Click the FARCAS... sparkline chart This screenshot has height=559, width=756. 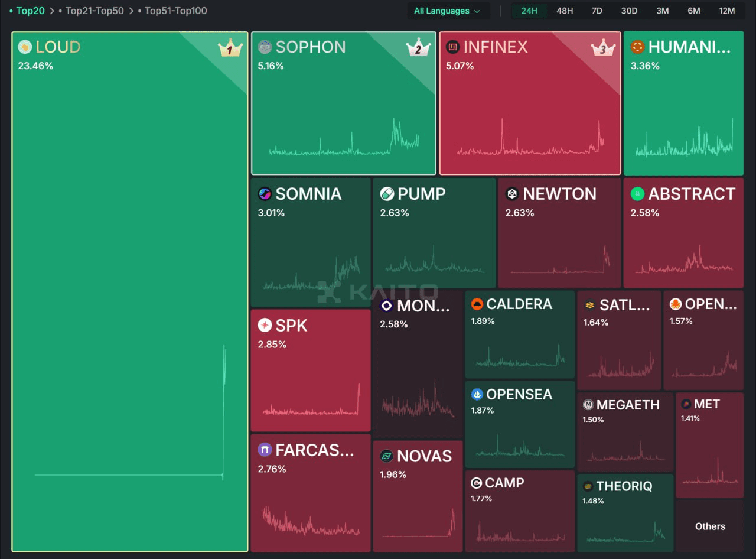pyautogui.click(x=311, y=521)
